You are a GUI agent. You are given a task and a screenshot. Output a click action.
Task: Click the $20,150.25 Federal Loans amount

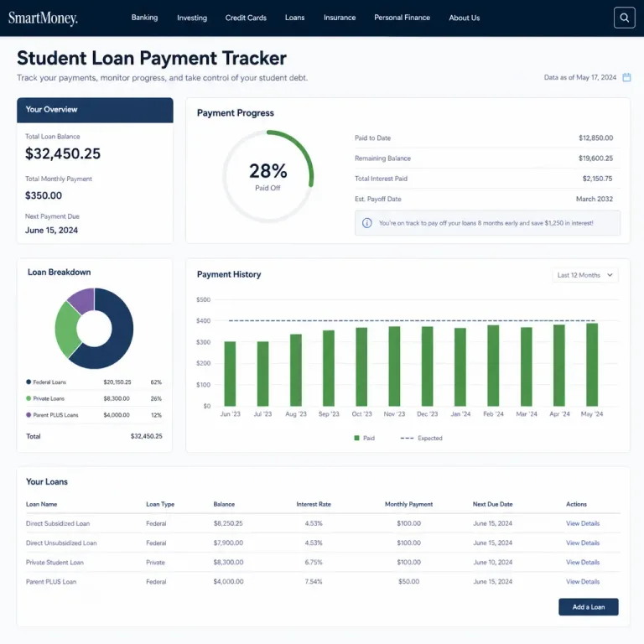pyautogui.click(x=117, y=382)
